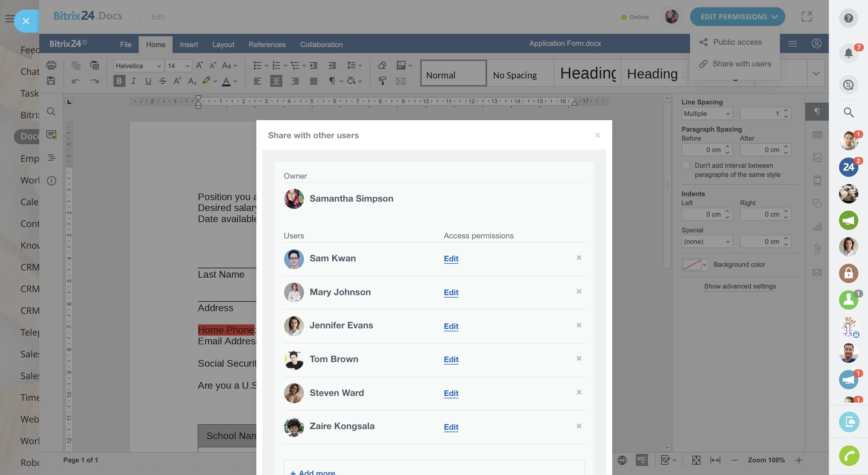
Task: Toggle center alignment button
Action: (x=276, y=81)
